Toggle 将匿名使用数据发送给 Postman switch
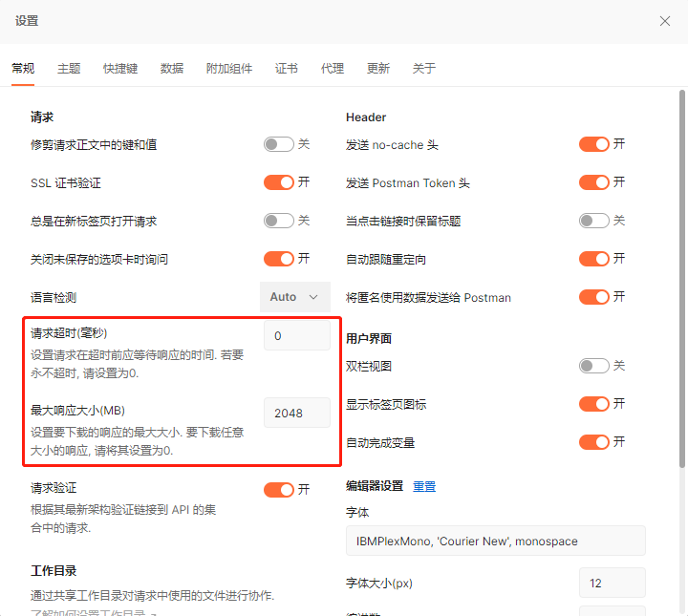The width and height of the screenshot is (688, 616). pos(594,297)
